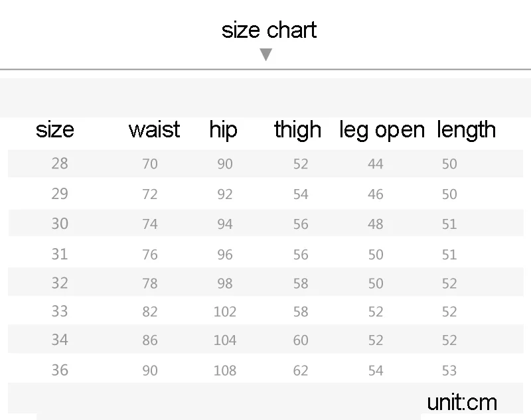531x420 pixels.
Task: Choose size 32 in the table
Action: (x=60, y=283)
